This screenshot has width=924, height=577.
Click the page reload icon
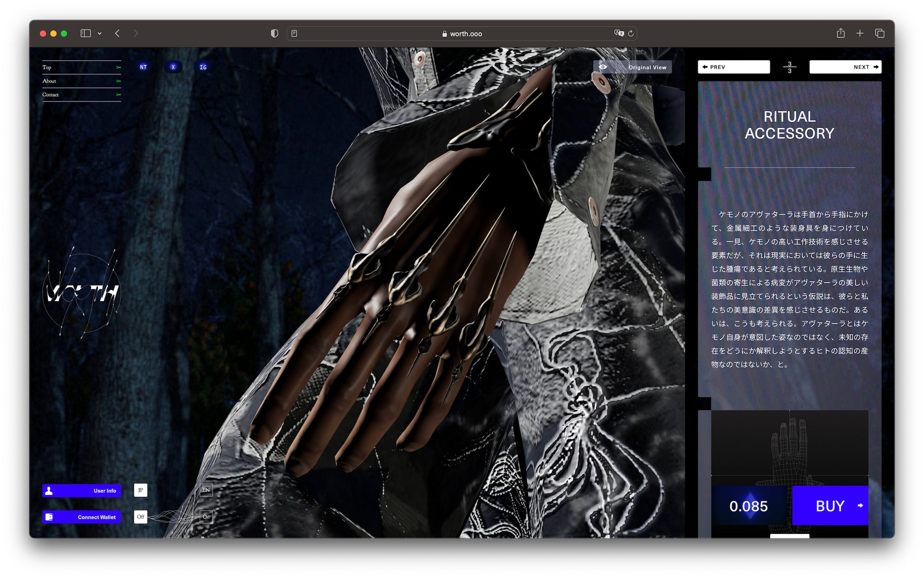(631, 34)
